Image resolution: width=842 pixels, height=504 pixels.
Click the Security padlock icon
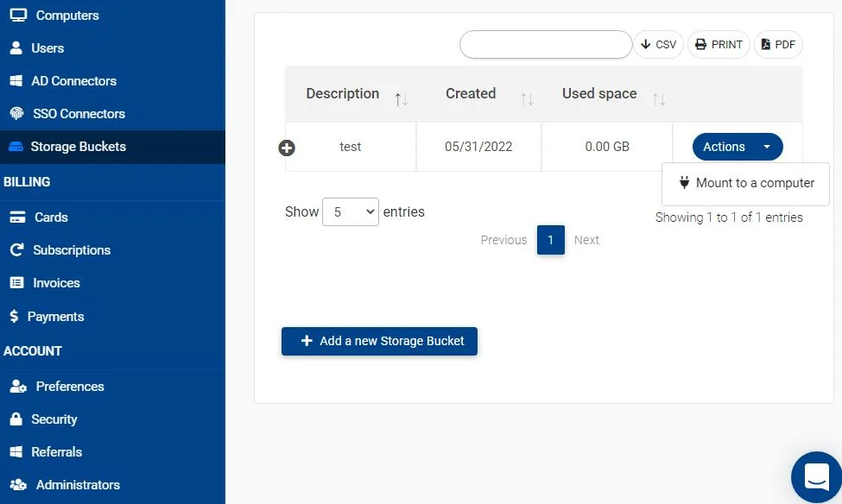[16, 419]
